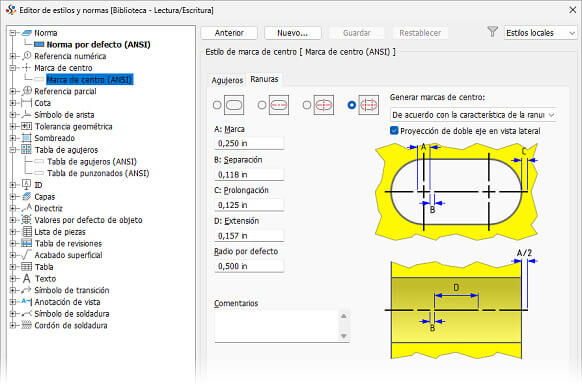Click the Tabla de revisiones icon
582x385 pixels.
click(x=26, y=243)
